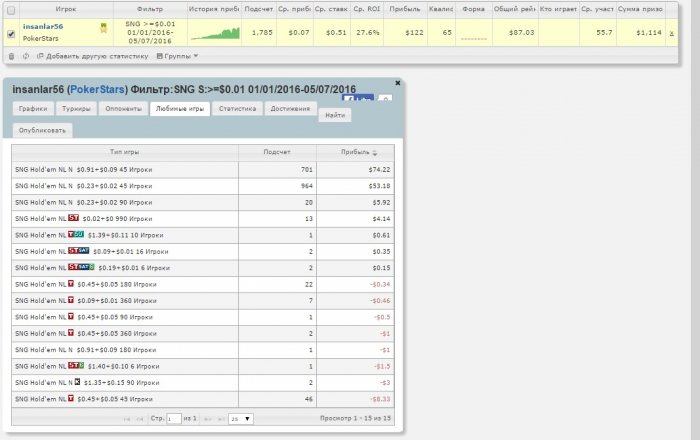Click ST SAT icon in $0.09+$0.01 16 row
The height and width of the screenshot is (440, 700).
point(79,251)
